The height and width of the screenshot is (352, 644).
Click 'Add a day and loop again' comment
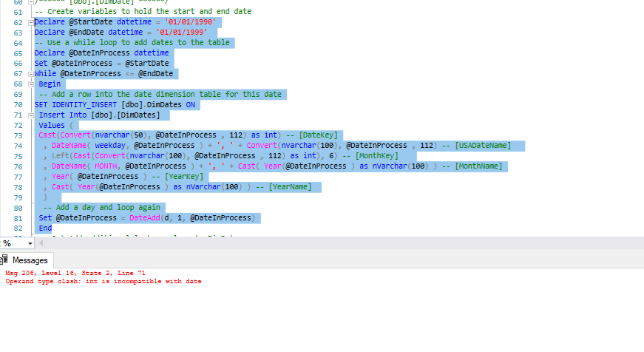[x=102, y=207]
